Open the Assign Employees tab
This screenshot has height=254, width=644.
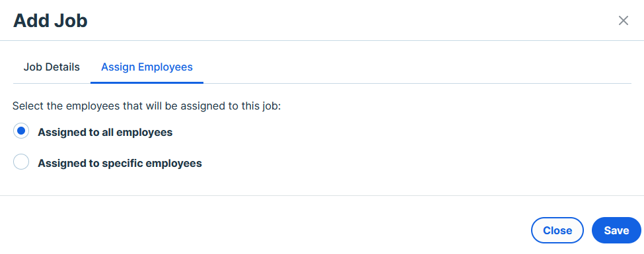point(147,67)
